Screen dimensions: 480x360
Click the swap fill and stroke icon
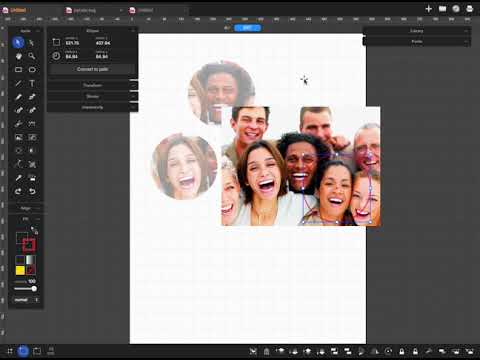click(34, 230)
